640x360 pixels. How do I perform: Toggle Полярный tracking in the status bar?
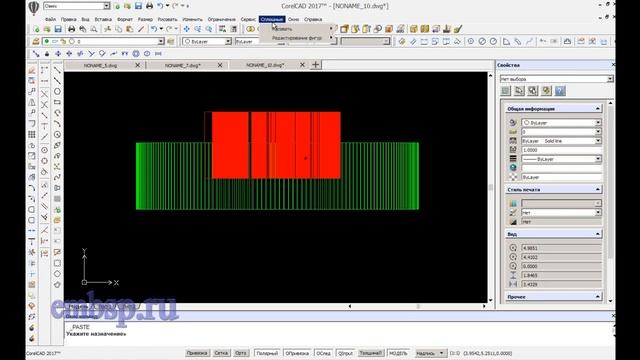pyautogui.click(x=267, y=353)
